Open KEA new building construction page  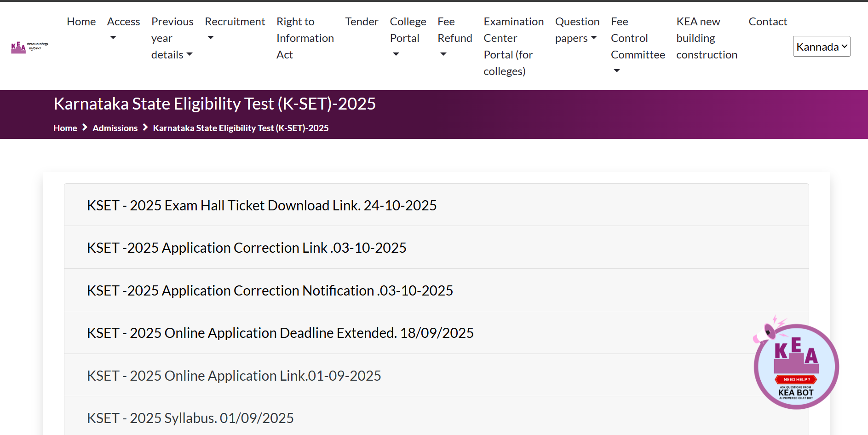click(x=707, y=38)
